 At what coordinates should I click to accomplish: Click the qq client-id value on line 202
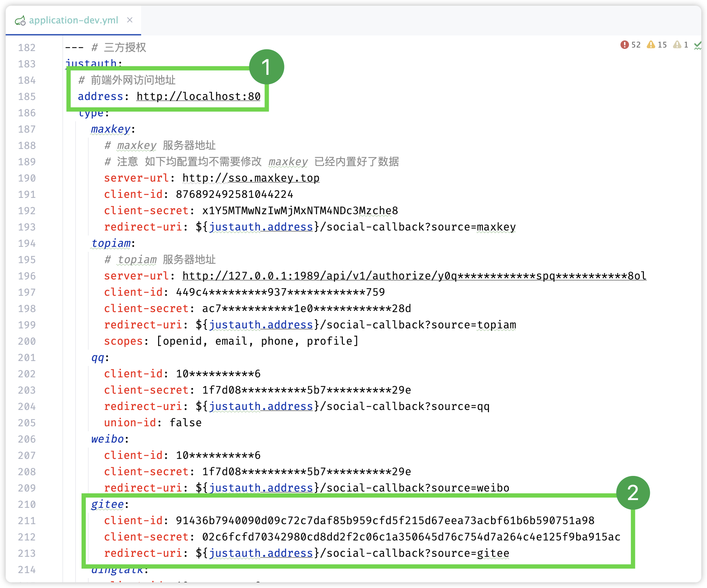[218, 374]
